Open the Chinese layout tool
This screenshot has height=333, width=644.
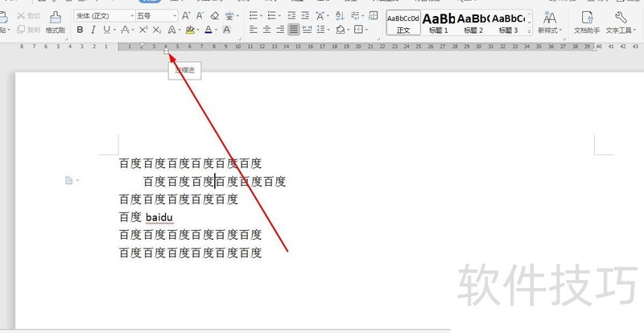click(x=320, y=16)
